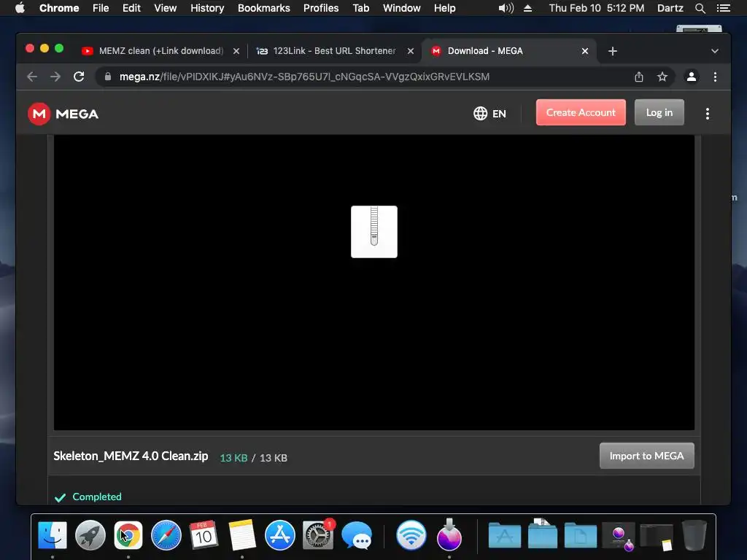Open the Tab menu
Image resolution: width=747 pixels, height=560 pixels.
[361, 8]
